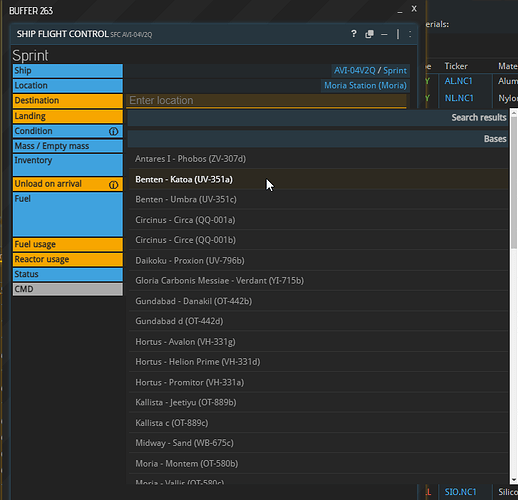Open the Moria Station (Moria) location link

[365, 86]
